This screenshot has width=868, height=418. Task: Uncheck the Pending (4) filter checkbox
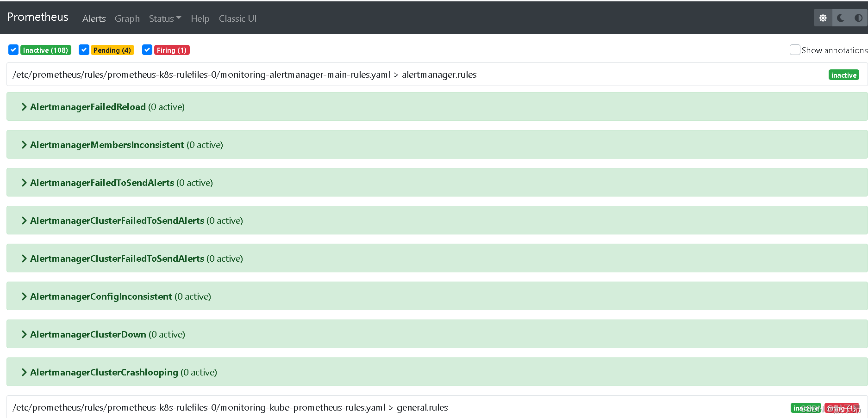(84, 50)
